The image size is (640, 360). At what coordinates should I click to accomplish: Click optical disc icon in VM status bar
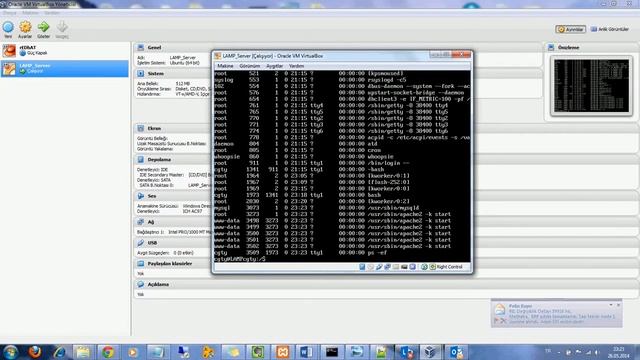371,267
